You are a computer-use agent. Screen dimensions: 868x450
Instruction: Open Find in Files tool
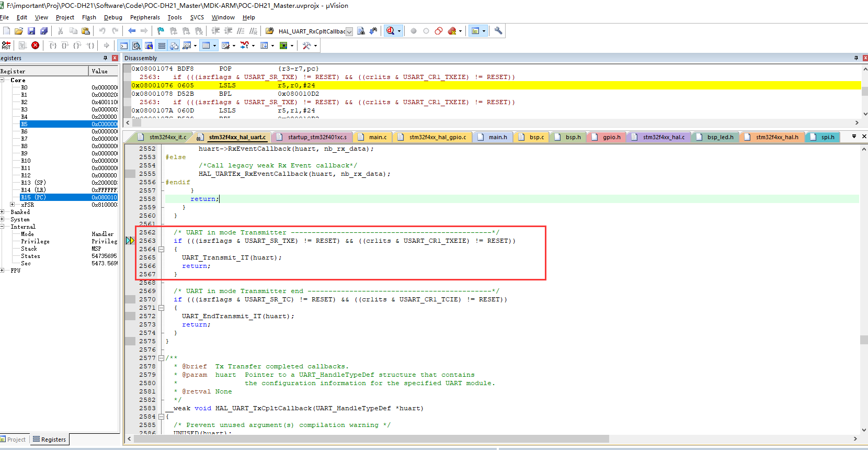tap(269, 31)
